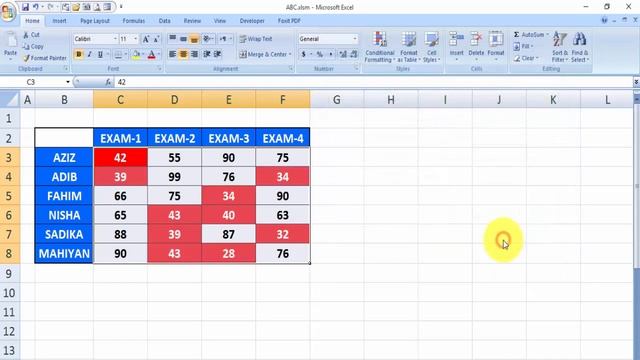This screenshot has width=640, height=360.
Task: Apply accounting dollar format
Action: 303,54
